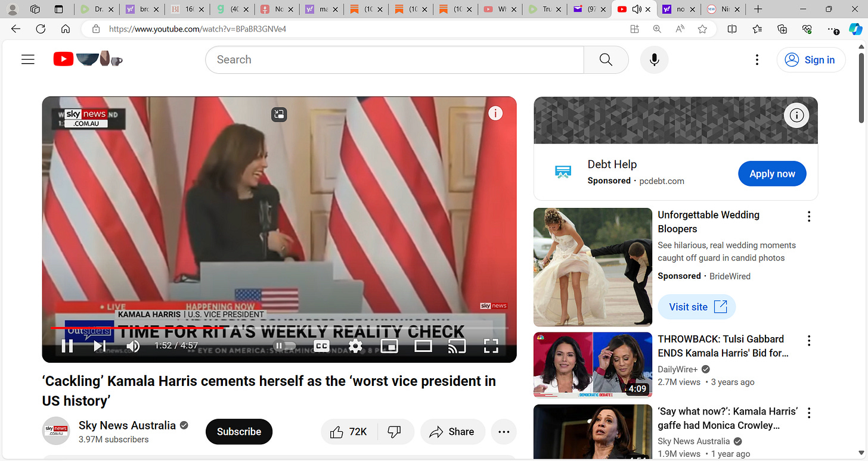Search with your voice microphone
Viewport: 868px width, 461px height.
point(655,60)
